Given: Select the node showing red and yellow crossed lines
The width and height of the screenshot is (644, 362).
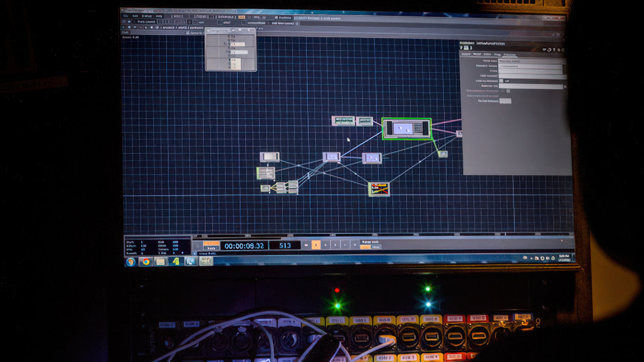Looking at the screenshot, I should 379,189.
